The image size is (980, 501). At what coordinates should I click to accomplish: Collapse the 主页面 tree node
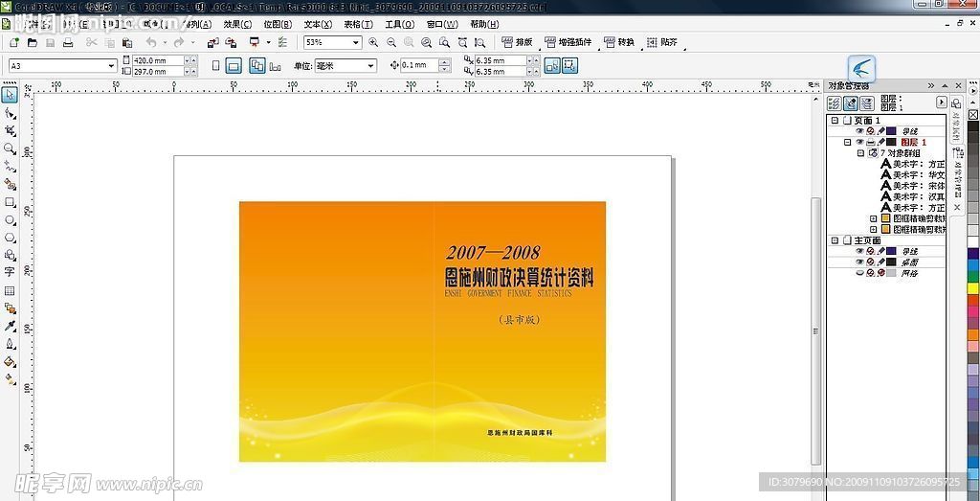pyautogui.click(x=835, y=240)
